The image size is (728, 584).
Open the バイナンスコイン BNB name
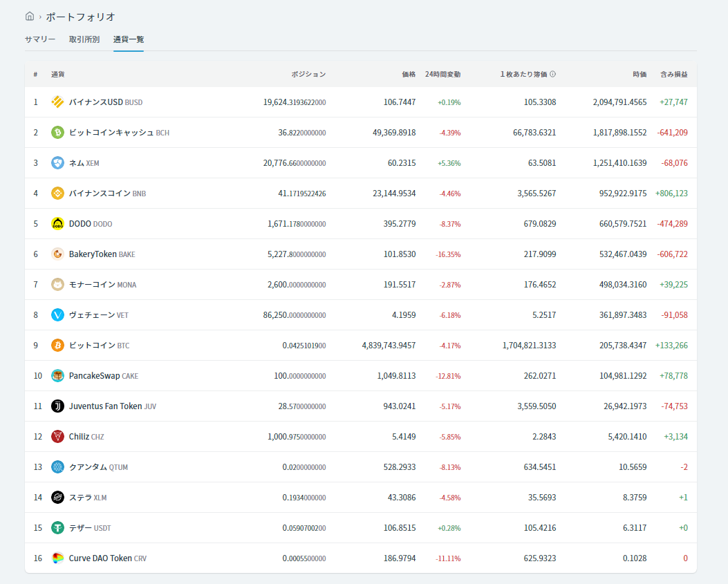(x=107, y=193)
